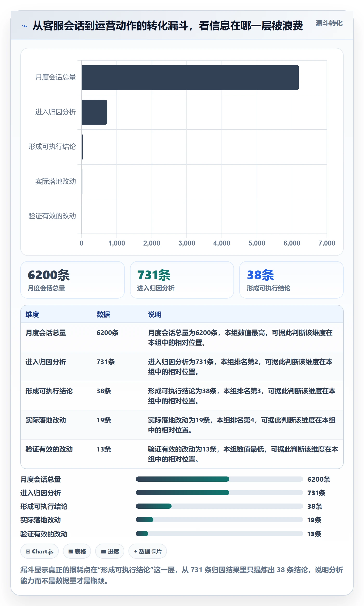The width and height of the screenshot is (364, 606).
Task: Click the 19条 value in the table
Action: tap(104, 420)
